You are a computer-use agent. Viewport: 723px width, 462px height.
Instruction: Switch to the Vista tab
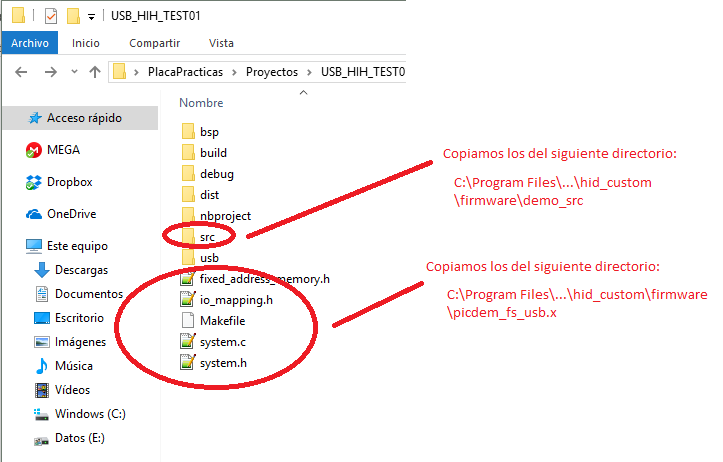221,43
